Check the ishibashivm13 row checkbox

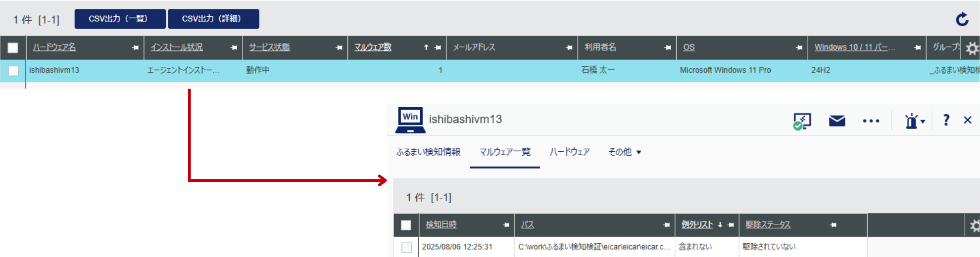13,71
